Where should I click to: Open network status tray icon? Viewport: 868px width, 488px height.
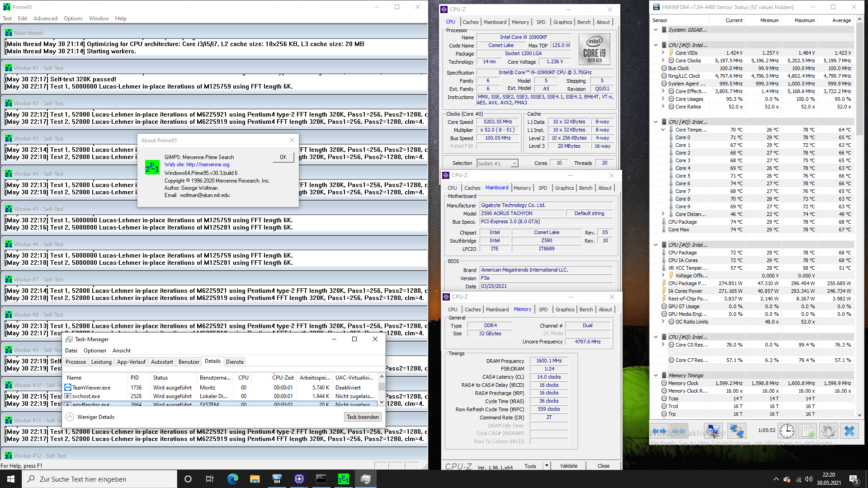pyautogui.click(x=798, y=479)
